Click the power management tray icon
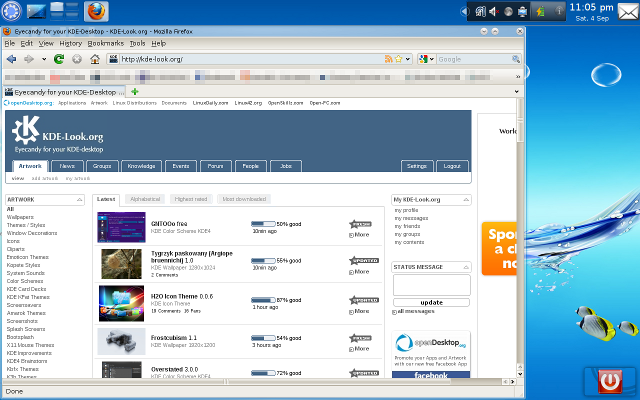640x400 pixels. tap(540, 11)
